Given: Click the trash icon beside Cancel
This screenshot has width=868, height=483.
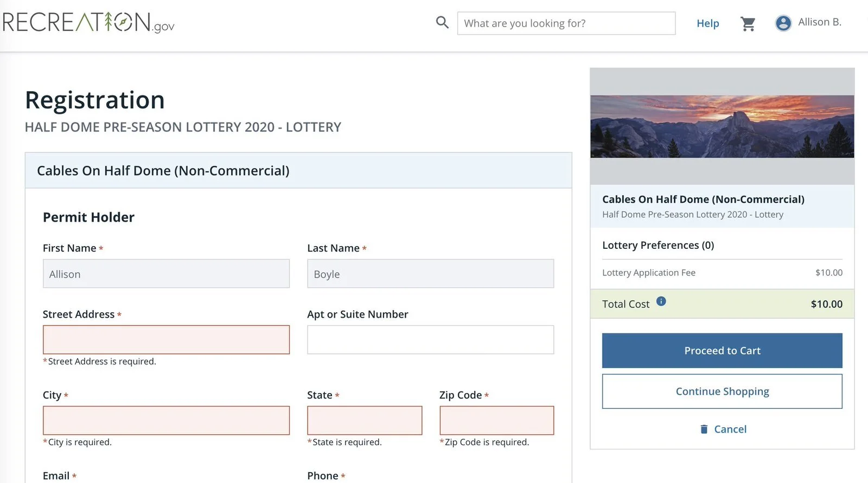Looking at the screenshot, I should [704, 429].
